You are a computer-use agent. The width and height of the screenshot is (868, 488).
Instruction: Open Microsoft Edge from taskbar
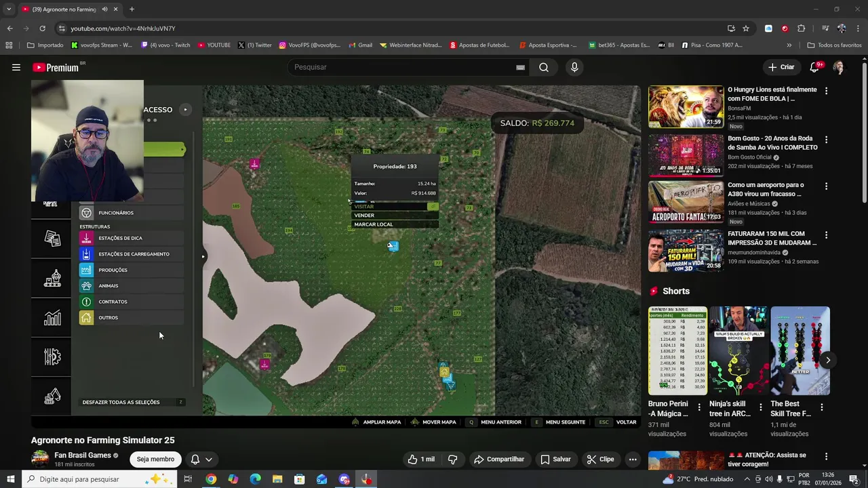click(x=255, y=479)
